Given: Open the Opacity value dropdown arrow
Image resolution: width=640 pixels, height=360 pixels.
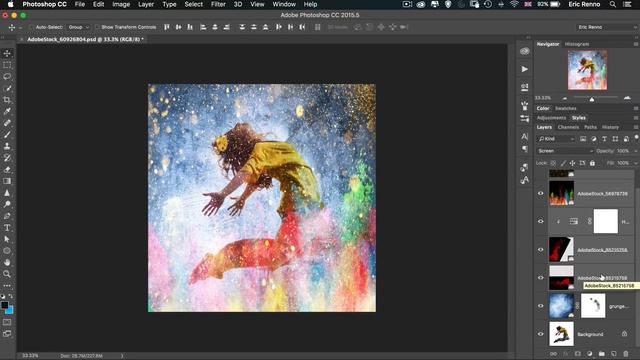Looking at the screenshot, I should click(635, 151).
